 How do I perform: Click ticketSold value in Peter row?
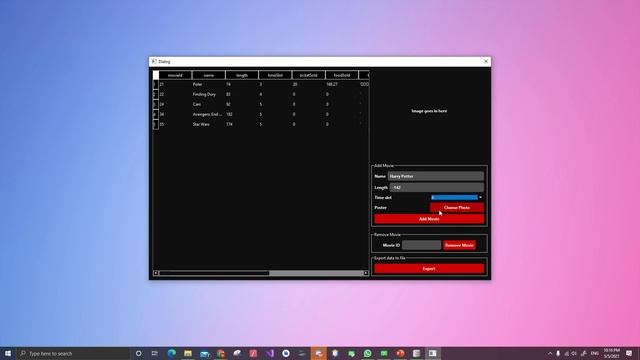click(x=309, y=84)
